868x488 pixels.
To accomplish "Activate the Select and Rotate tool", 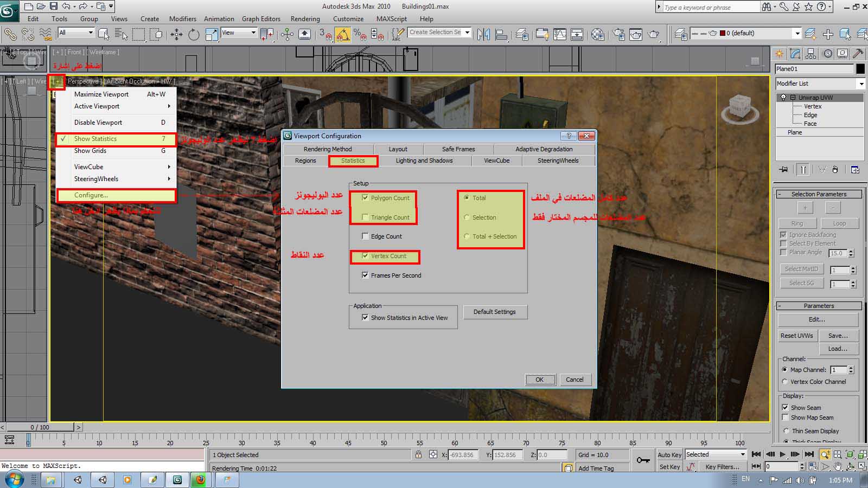I will 194,34.
